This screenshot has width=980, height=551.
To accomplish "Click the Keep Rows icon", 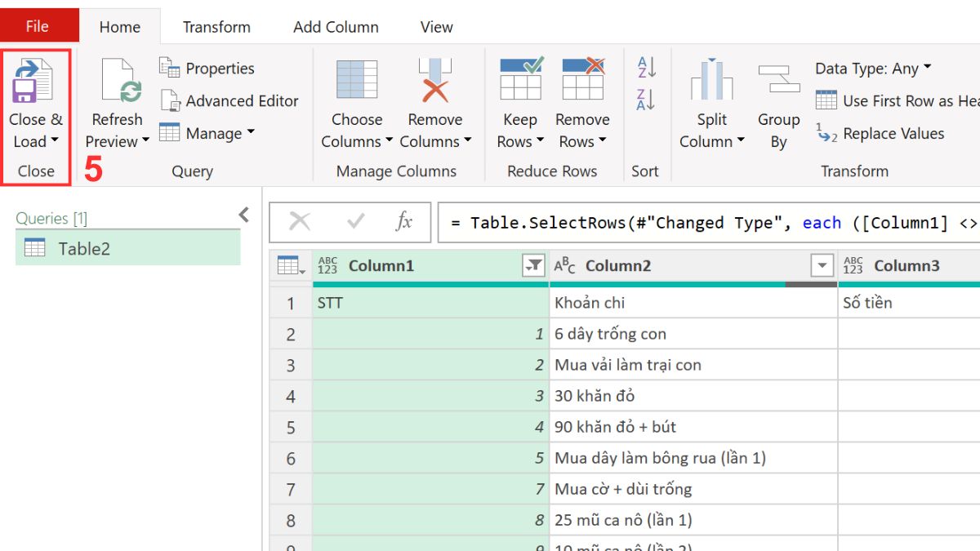I will 521,79.
